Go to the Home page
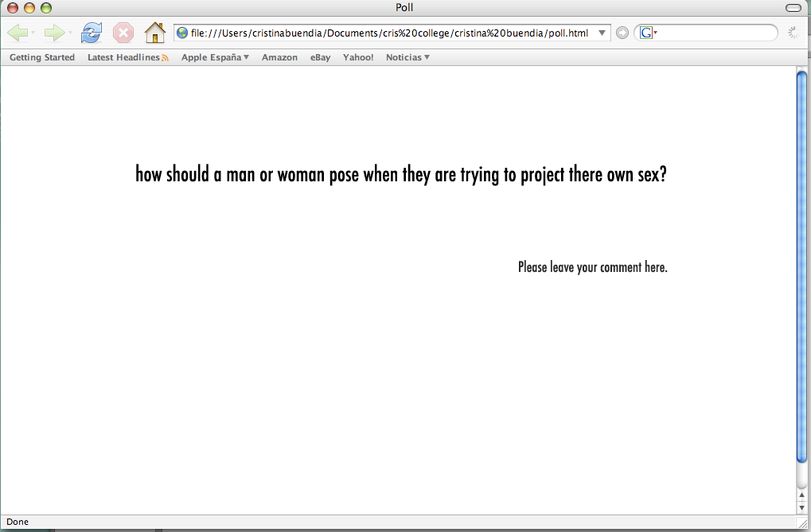The image size is (811, 532). coord(155,33)
